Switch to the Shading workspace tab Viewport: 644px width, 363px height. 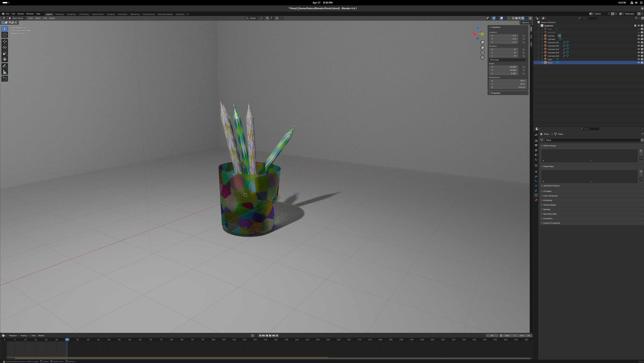click(111, 14)
